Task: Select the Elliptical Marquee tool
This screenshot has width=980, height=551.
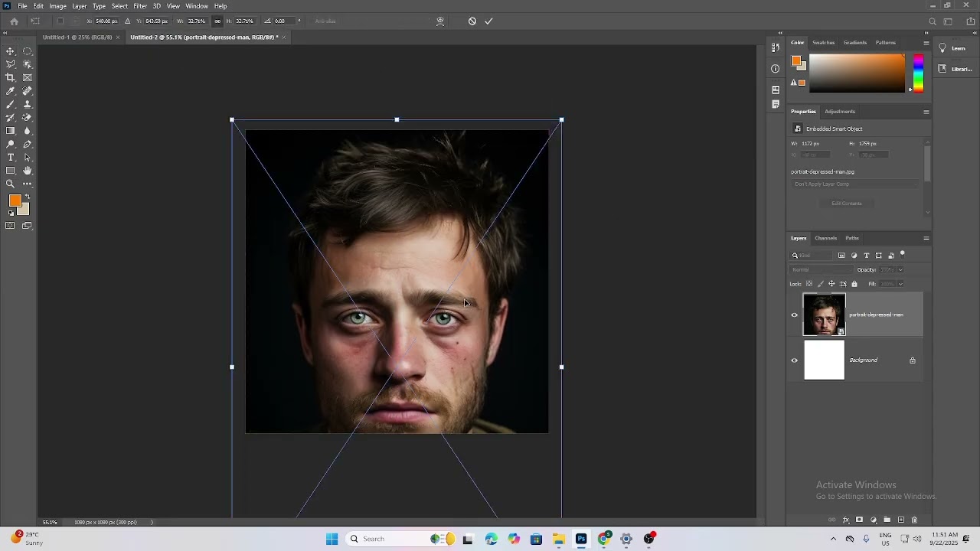Action: click(28, 51)
